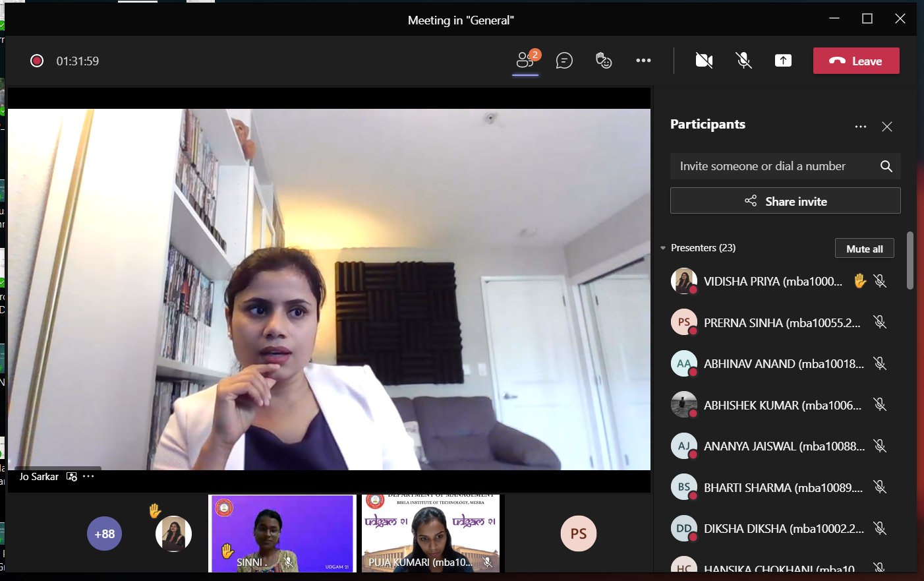The image size is (924, 581).
Task: Open Participants panel more options menu
Action: tap(861, 127)
